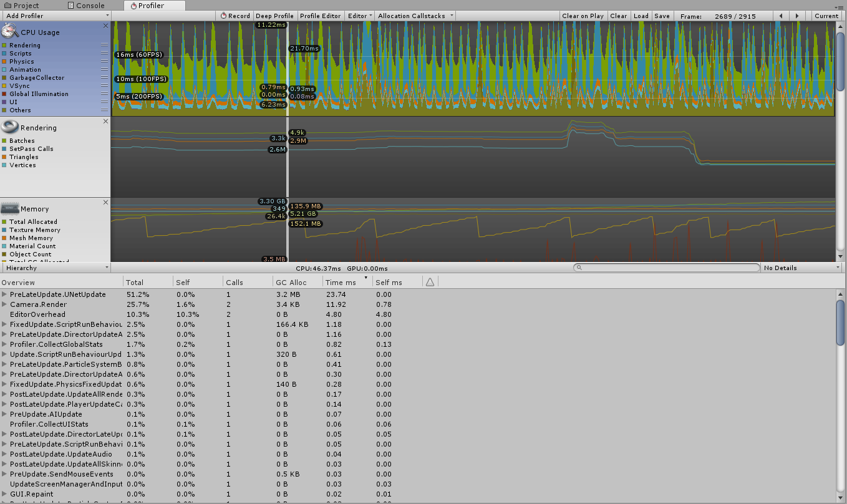Sort by the GC Alloc column
The image size is (847, 504).
[298, 282]
